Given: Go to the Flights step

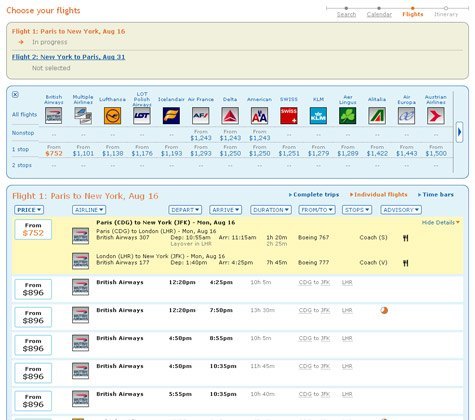Looking at the screenshot, I should pos(413,14).
